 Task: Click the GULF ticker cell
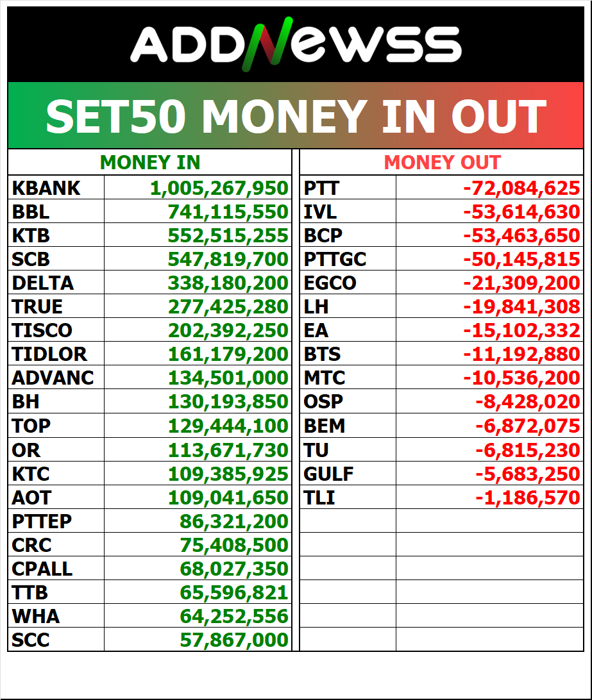coord(328,474)
